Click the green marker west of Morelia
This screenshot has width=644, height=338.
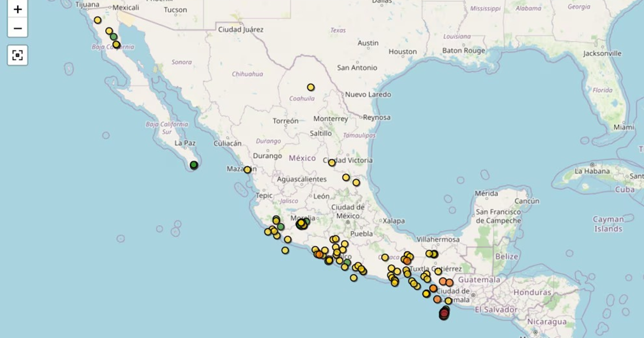[x=281, y=226]
